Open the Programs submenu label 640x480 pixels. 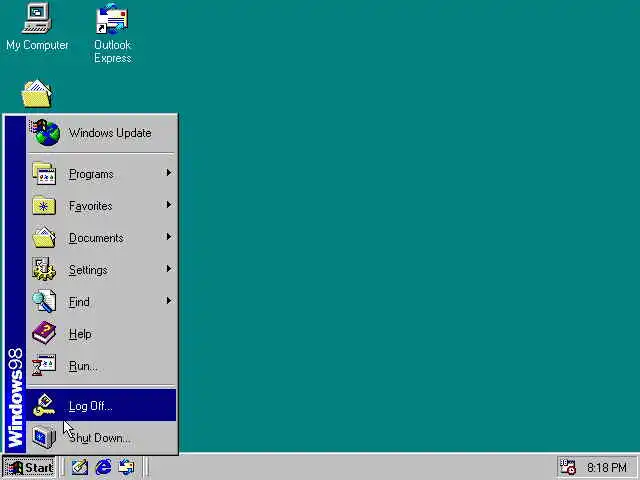(x=91, y=174)
